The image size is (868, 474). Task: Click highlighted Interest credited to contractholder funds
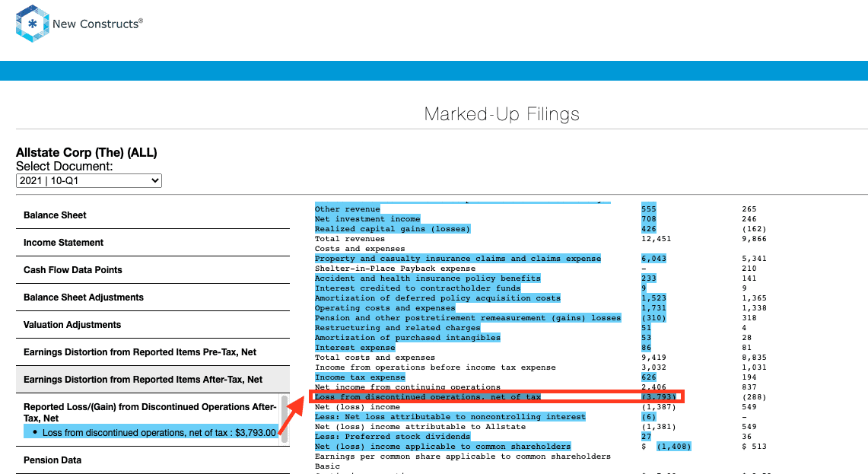pos(418,288)
